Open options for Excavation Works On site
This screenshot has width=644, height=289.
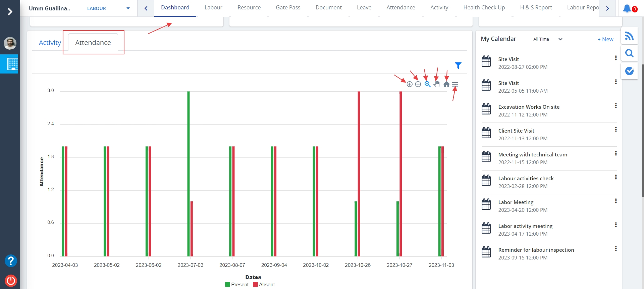(x=615, y=106)
